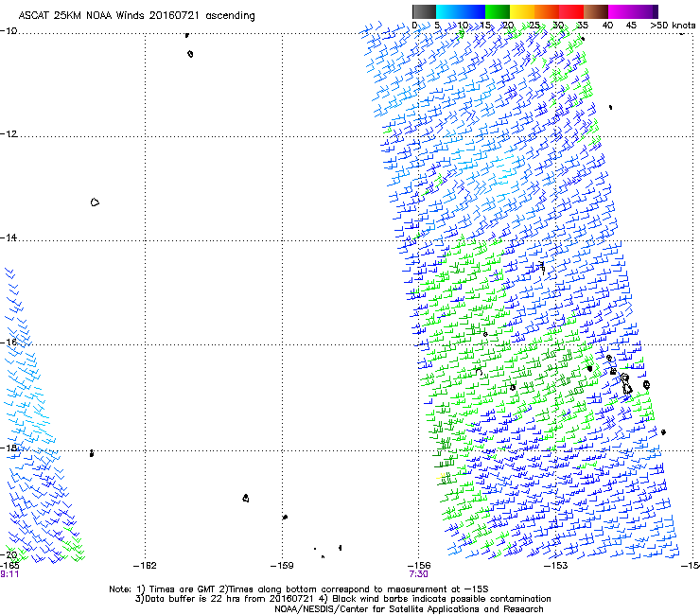This screenshot has height=615, width=700.
Task: Click the -16 latitude axis label
Action: pos(9,342)
